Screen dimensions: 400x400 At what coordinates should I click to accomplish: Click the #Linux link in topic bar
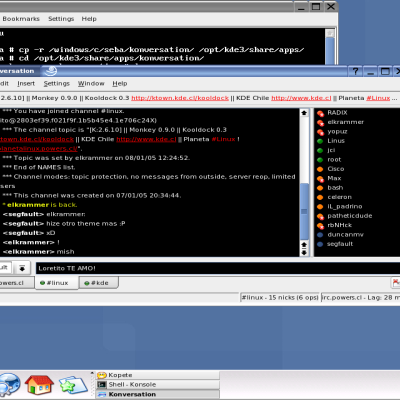coord(378,98)
